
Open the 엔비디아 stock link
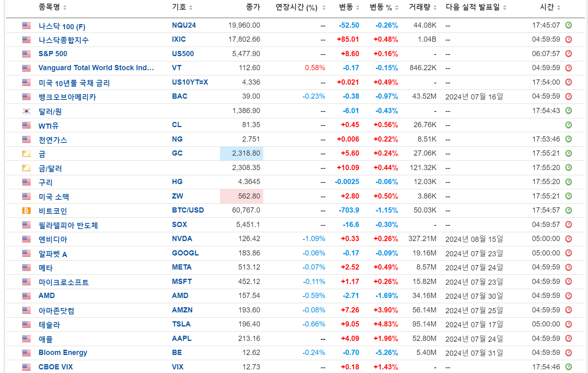[x=53, y=239]
